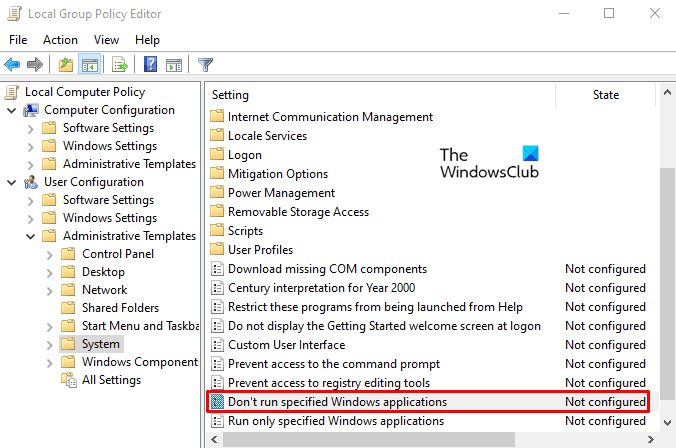The width and height of the screenshot is (676, 448).
Task: Collapse the User Configuration node
Action: 11,182
